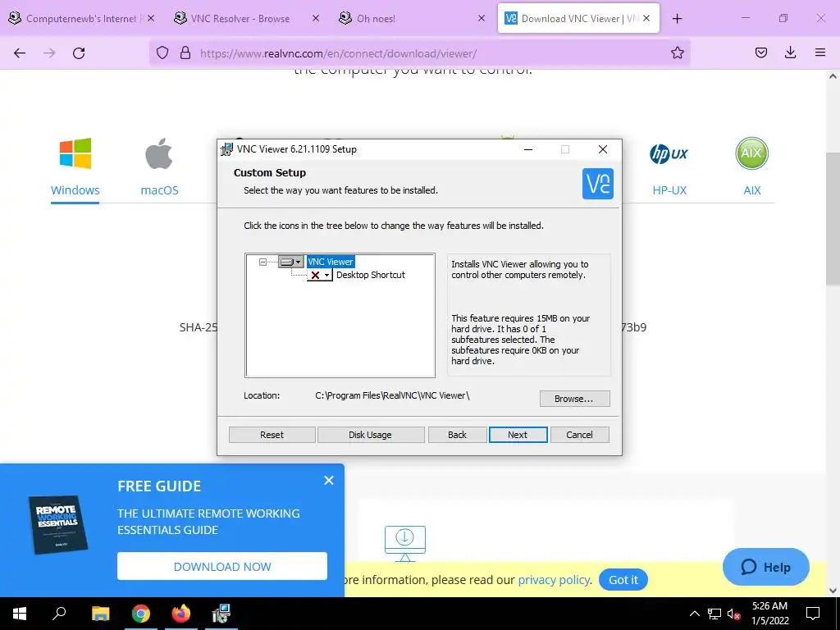This screenshot has width=840, height=630.
Task: Cancel the VNC Viewer setup
Action: pos(579,435)
